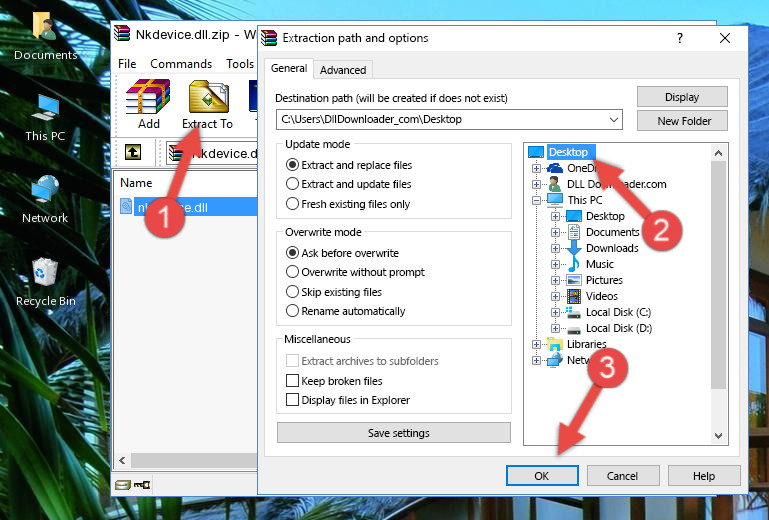
Task: Select Fresh existing files only option
Action: point(348,204)
